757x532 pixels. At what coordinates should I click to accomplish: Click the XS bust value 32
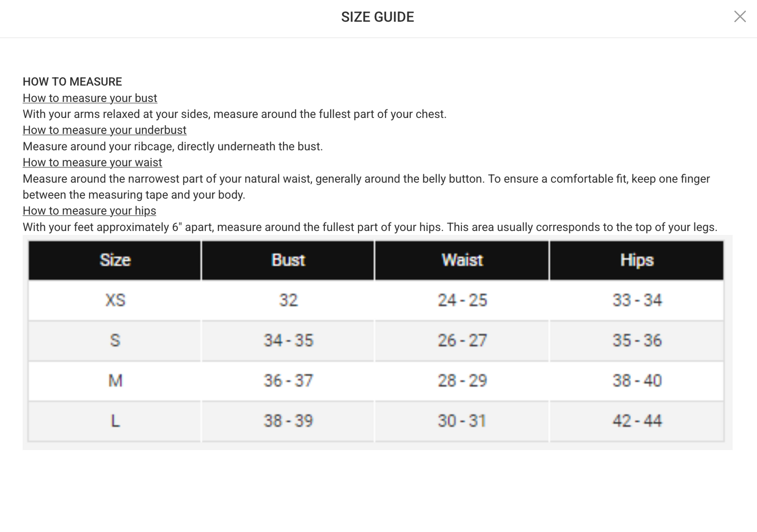click(x=288, y=301)
